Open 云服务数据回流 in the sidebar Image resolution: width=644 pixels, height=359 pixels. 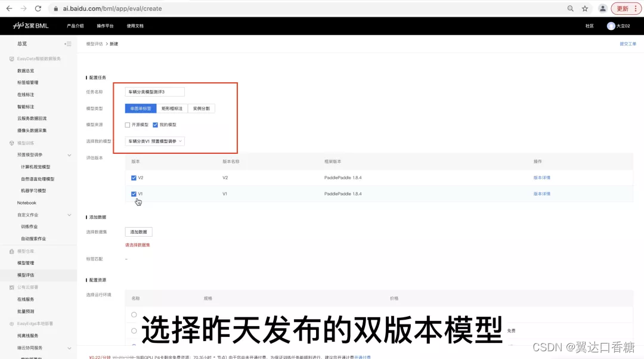32,118
